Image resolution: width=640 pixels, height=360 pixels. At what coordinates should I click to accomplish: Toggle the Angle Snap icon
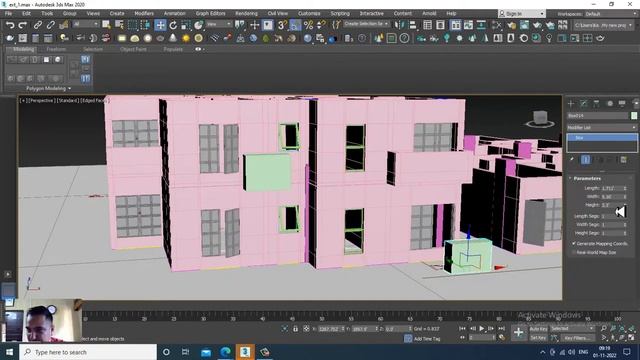(x=295, y=25)
